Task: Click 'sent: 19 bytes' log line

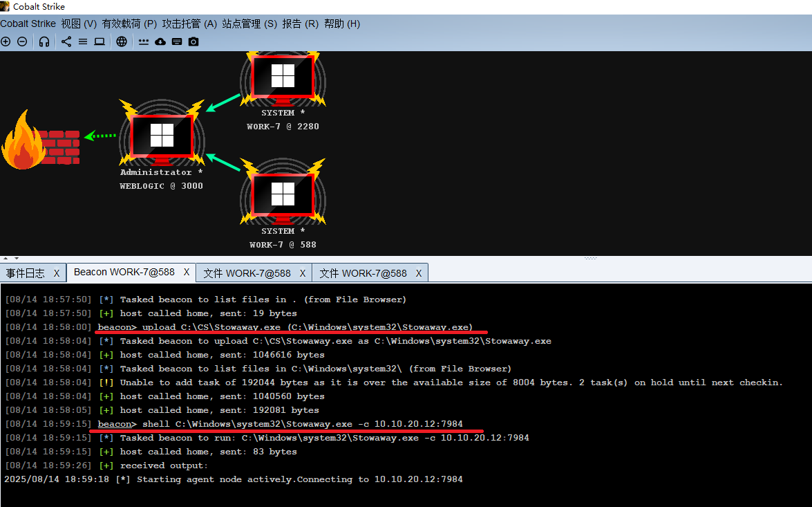Action: tap(151, 313)
